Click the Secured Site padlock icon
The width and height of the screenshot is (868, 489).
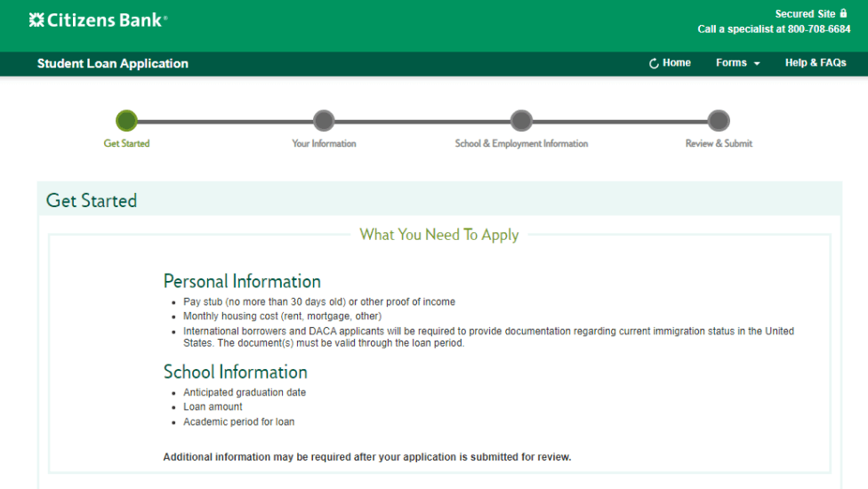(844, 13)
